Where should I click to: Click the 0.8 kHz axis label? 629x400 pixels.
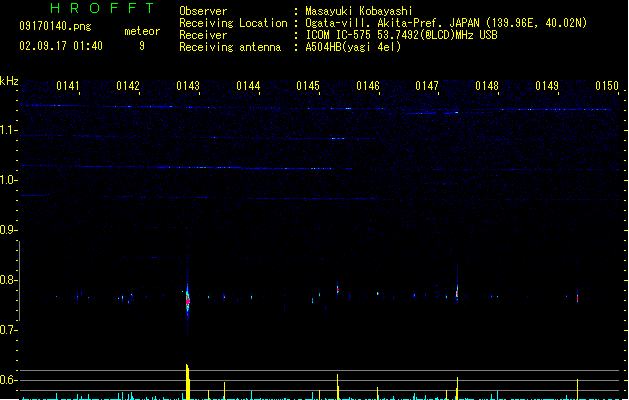pyautogui.click(x=8, y=280)
